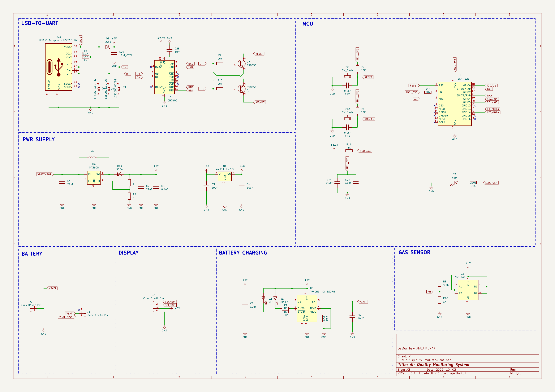Click the EXT/IO13 net label
This screenshot has width=555, height=392.
pos(492,109)
